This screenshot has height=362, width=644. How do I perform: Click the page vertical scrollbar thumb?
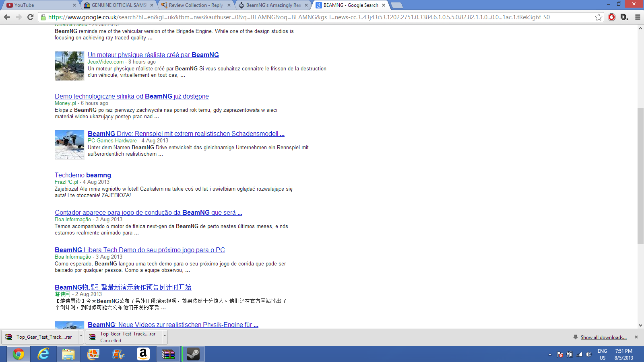[640, 175]
